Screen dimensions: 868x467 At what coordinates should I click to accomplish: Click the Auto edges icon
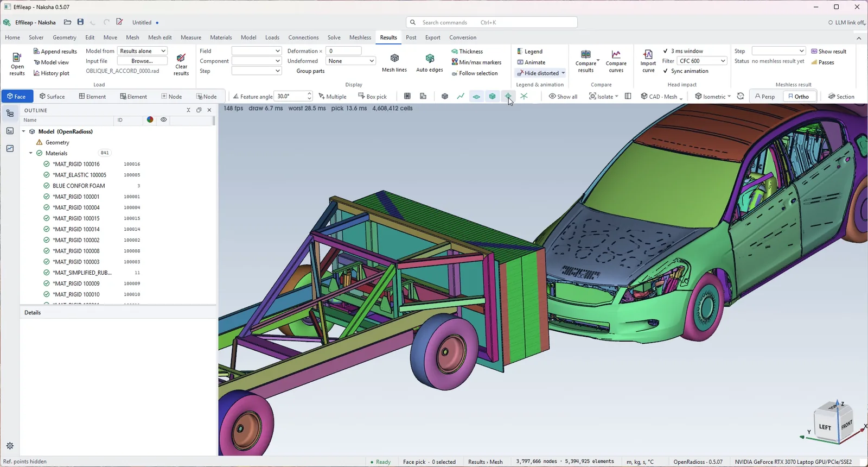(x=430, y=58)
